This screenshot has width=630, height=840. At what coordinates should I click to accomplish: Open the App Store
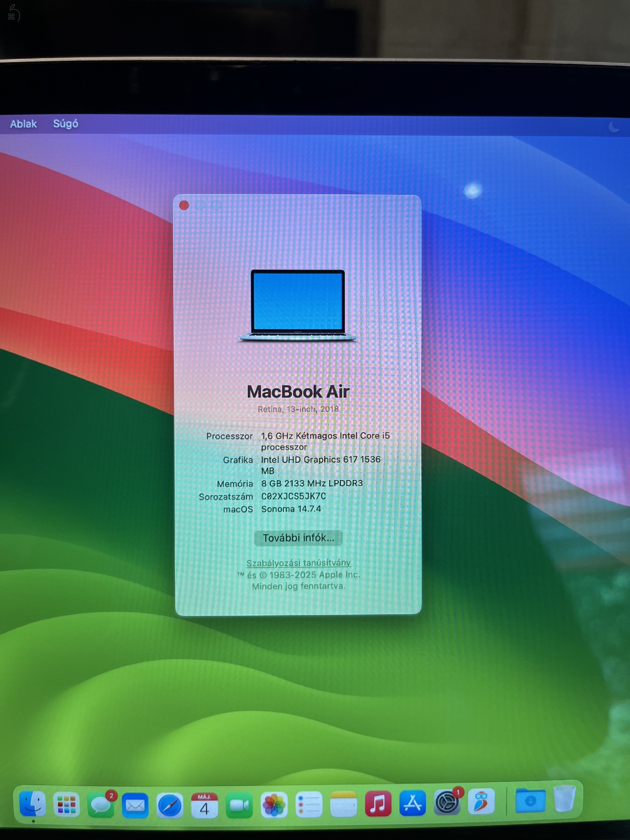(x=412, y=803)
